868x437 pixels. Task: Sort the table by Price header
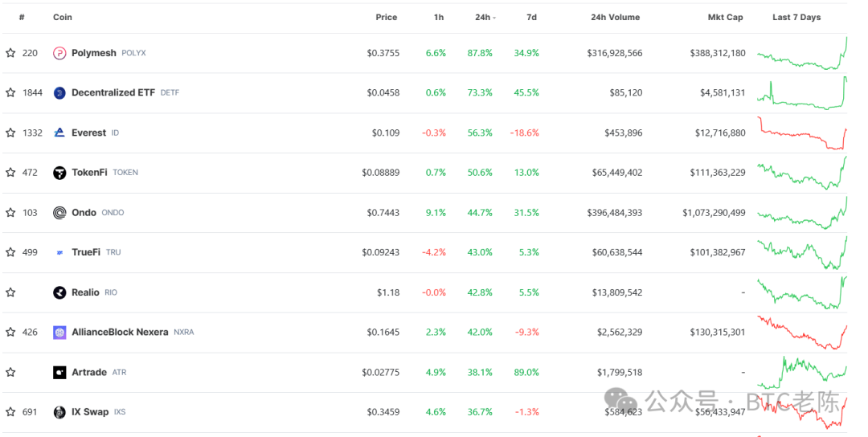(386, 17)
